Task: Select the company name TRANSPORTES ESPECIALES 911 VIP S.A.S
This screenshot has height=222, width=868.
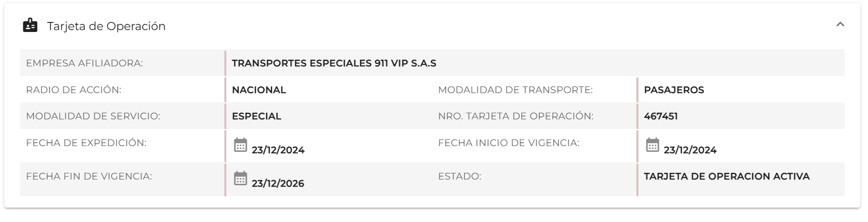Action: coord(334,63)
